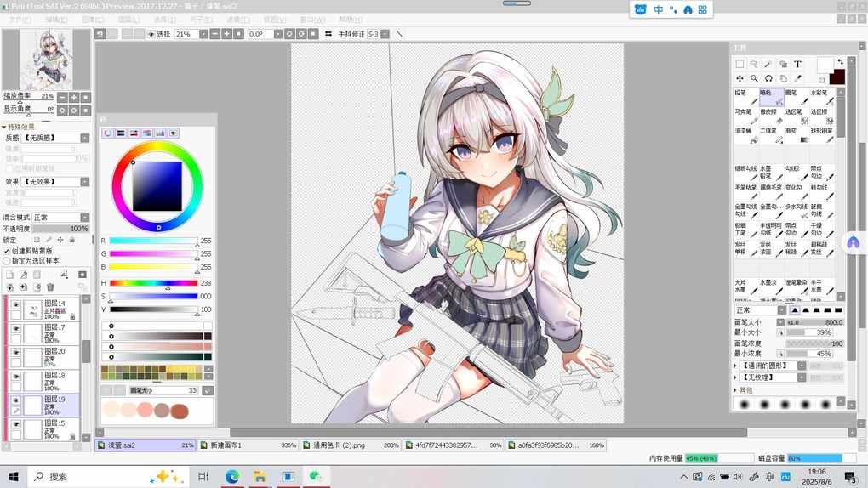
Task: Switch to the 通用色卡 (2).png tab
Action: (x=351, y=445)
